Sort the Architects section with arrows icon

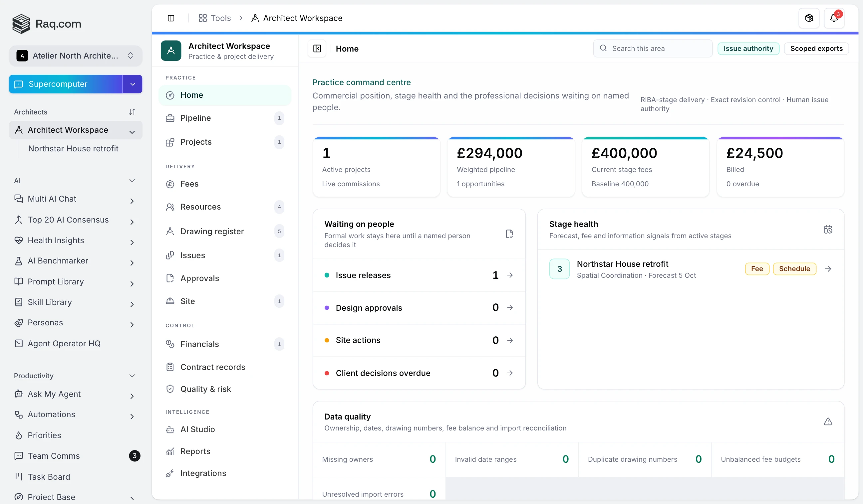pos(132,112)
